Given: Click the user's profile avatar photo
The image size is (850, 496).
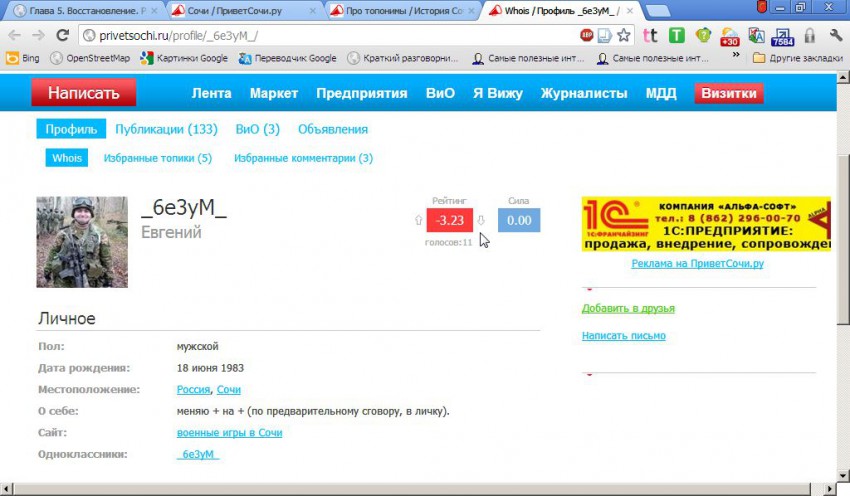Looking at the screenshot, I should pyautogui.click(x=82, y=242).
